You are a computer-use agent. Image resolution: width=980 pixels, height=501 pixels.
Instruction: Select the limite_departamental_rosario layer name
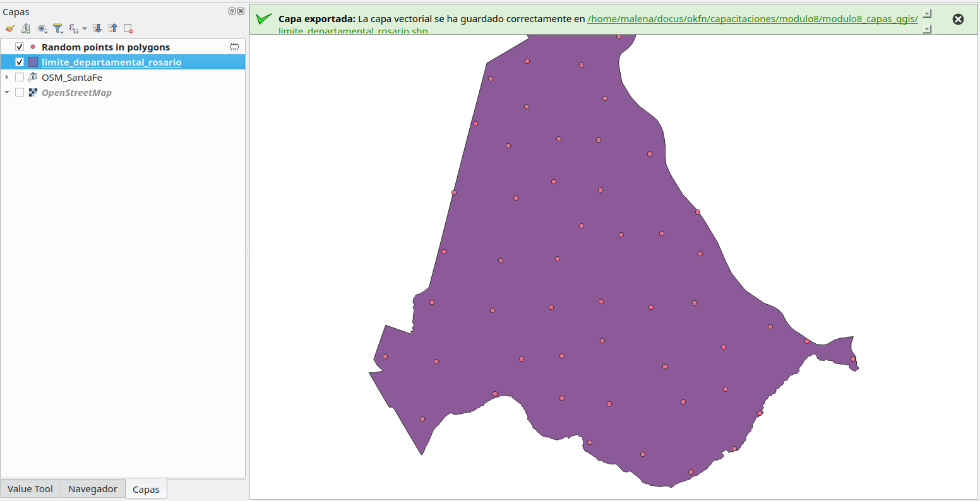(x=111, y=62)
